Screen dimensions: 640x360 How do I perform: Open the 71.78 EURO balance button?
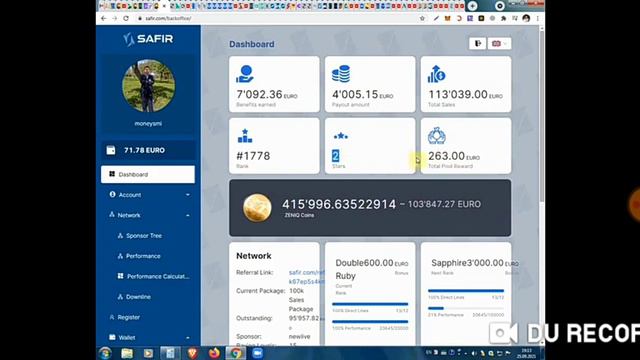point(148,150)
